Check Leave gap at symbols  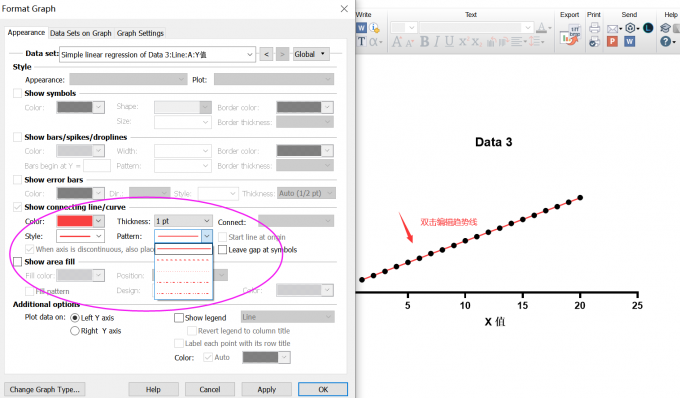(222, 250)
